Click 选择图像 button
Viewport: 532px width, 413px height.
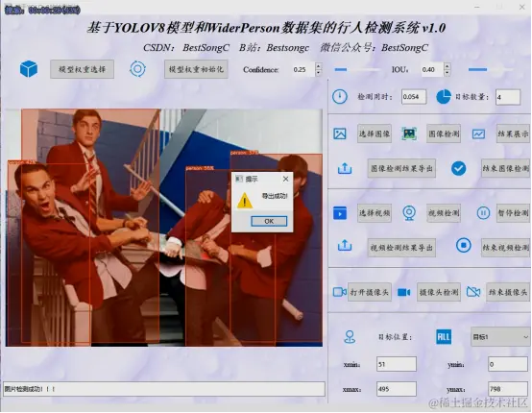tap(375, 134)
